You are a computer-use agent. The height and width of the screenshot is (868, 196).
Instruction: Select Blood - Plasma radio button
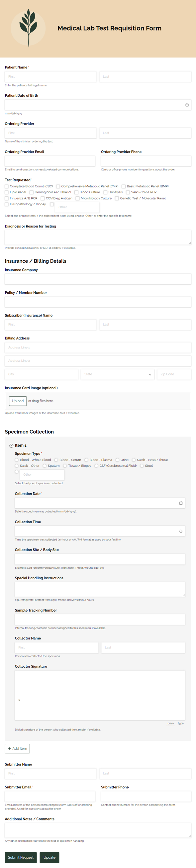click(86, 460)
